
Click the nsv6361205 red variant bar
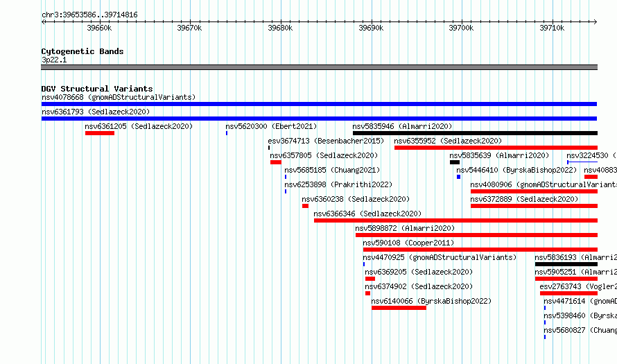[x=100, y=133]
